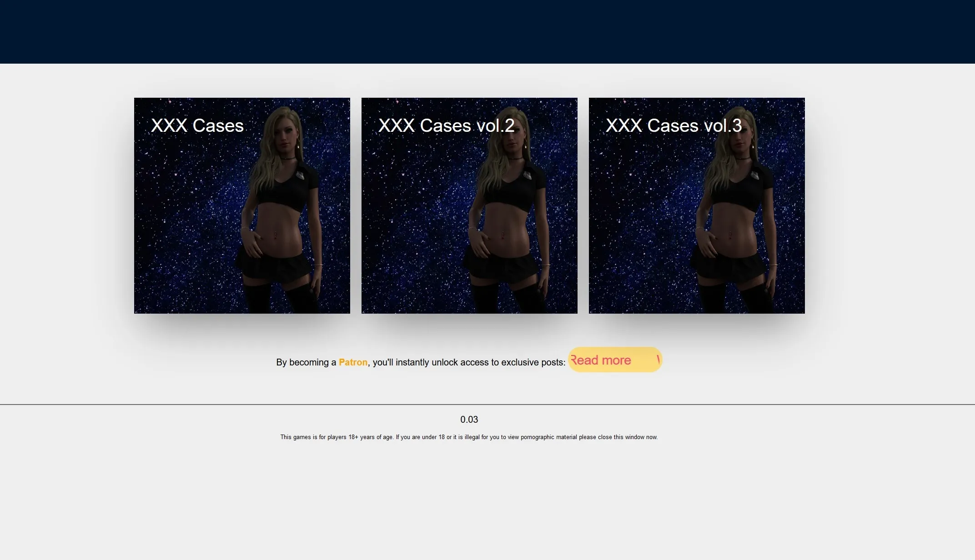Click the horizontal divider line above 0.03
The image size is (975, 560).
pos(487,404)
